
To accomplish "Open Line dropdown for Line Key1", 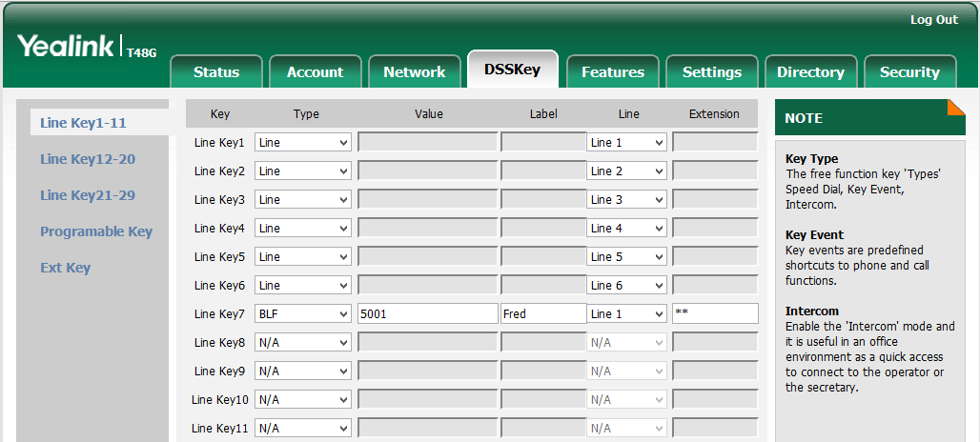I will (x=627, y=142).
